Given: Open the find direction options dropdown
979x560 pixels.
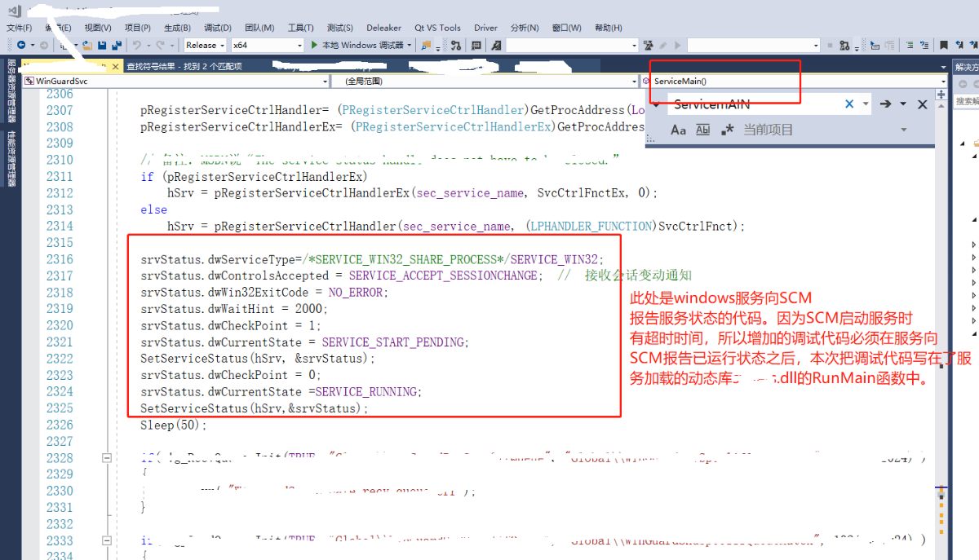Looking at the screenshot, I should pos(903,104).
